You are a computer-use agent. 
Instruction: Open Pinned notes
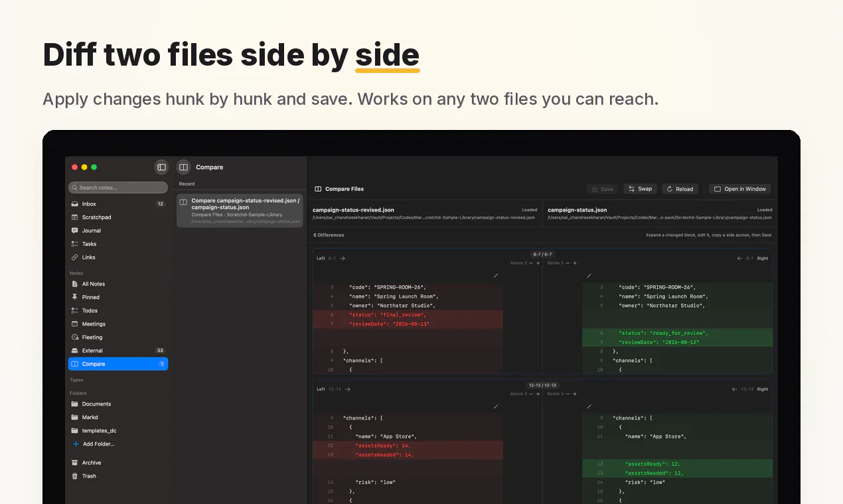[x=118, y=297]
